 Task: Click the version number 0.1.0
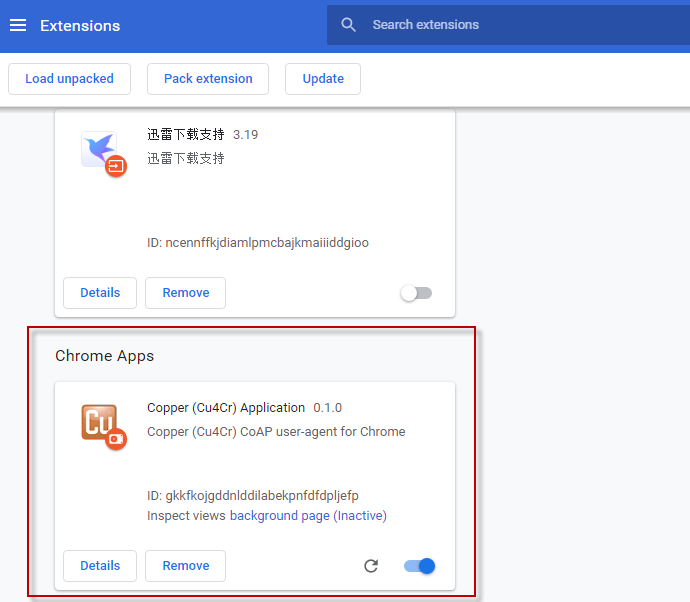coord(327,408)
